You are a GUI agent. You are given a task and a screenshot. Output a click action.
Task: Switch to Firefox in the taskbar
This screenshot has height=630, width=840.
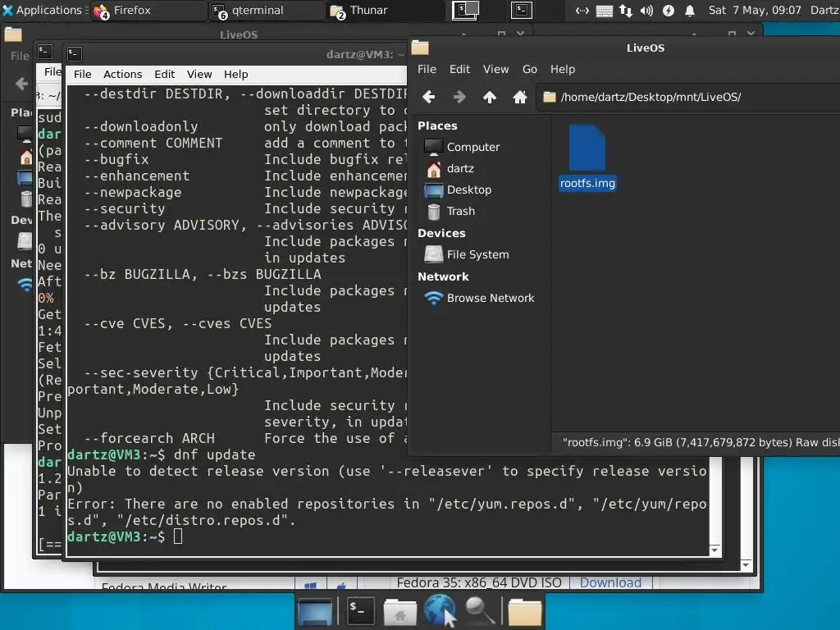coord(149,10)
